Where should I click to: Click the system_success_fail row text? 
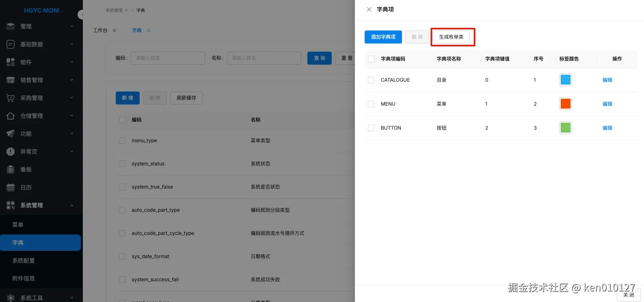point(155,280)
